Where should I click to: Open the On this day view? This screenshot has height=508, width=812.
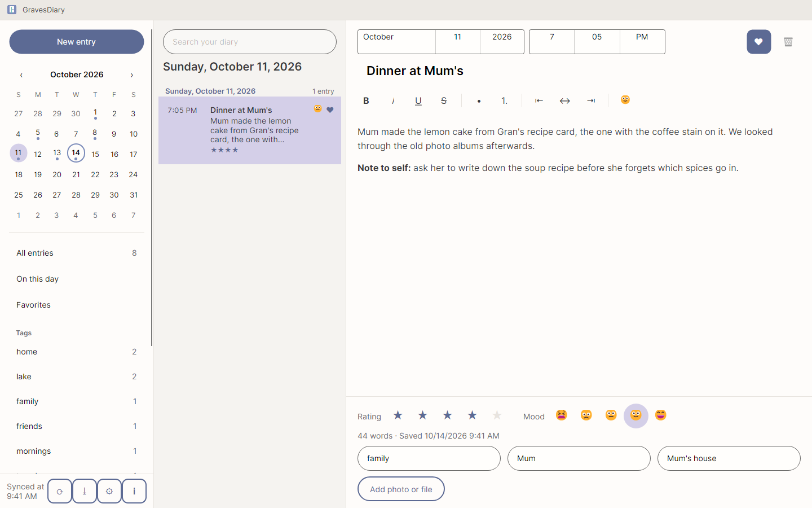click(x=77, y=279)
